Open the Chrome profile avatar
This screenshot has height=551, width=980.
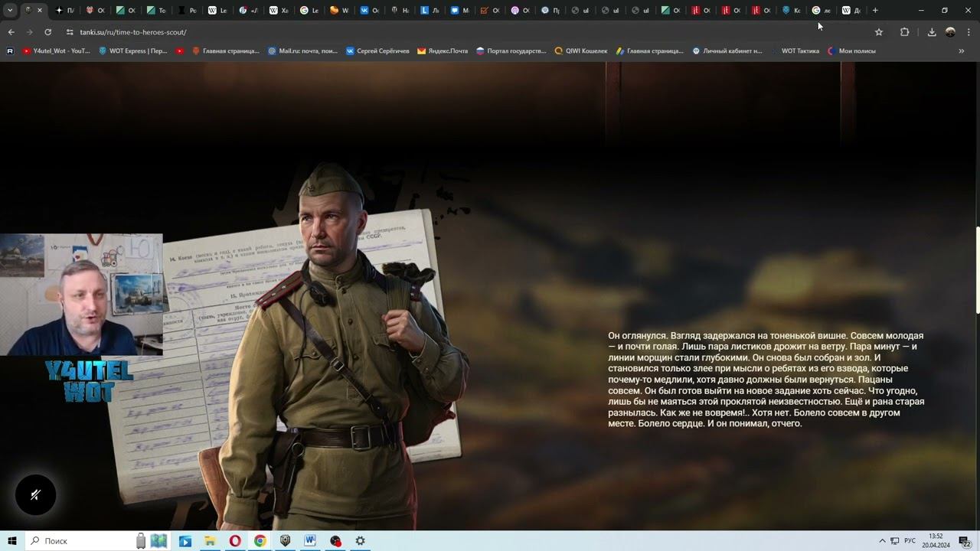point(950,32)
